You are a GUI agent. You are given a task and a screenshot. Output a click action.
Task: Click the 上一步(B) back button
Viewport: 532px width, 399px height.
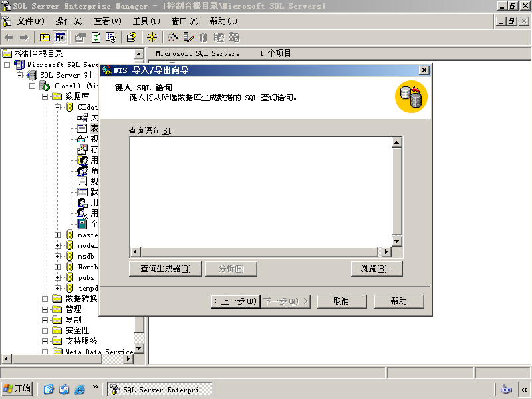tap(235, 301)
